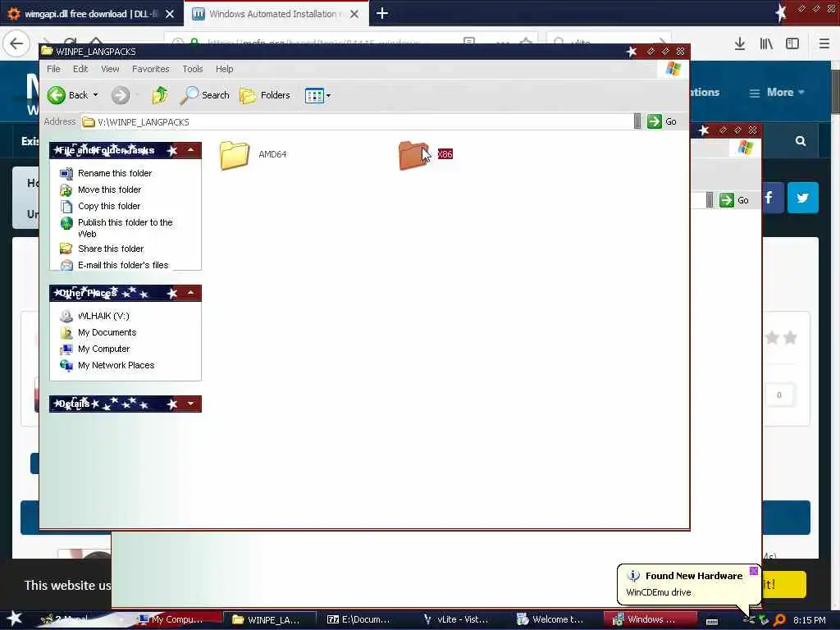Open the Edit menu
Screen dimensions: 840x630
[80, 69]
